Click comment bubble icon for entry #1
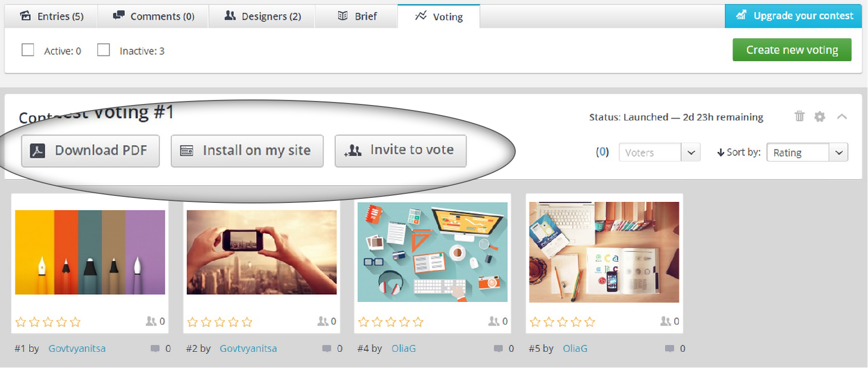 [x=155, y=348]
